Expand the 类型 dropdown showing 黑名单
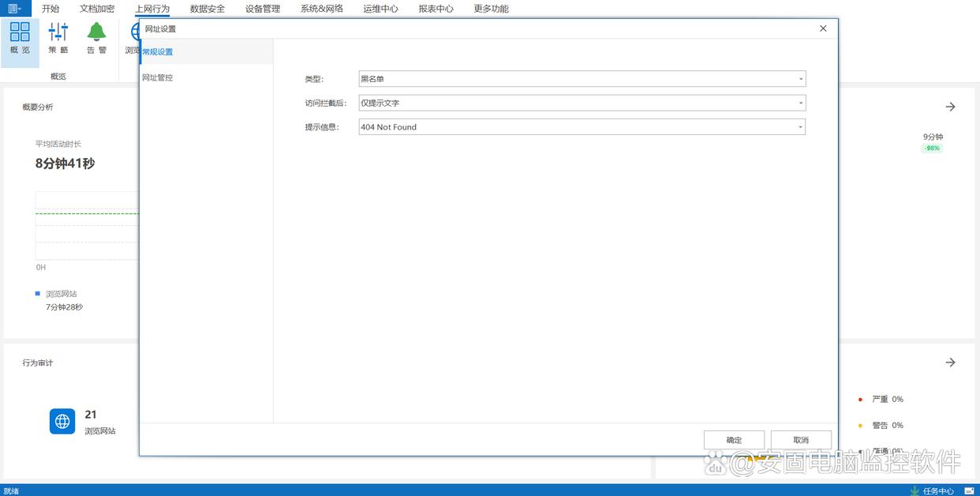This screenshot has height=496, width=980. (x=800, y=79)
